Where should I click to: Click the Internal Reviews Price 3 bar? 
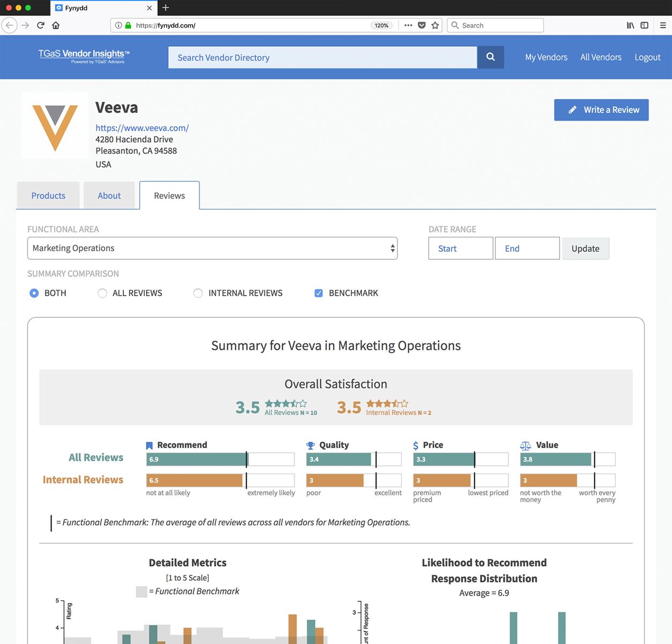tap(442, 480)
